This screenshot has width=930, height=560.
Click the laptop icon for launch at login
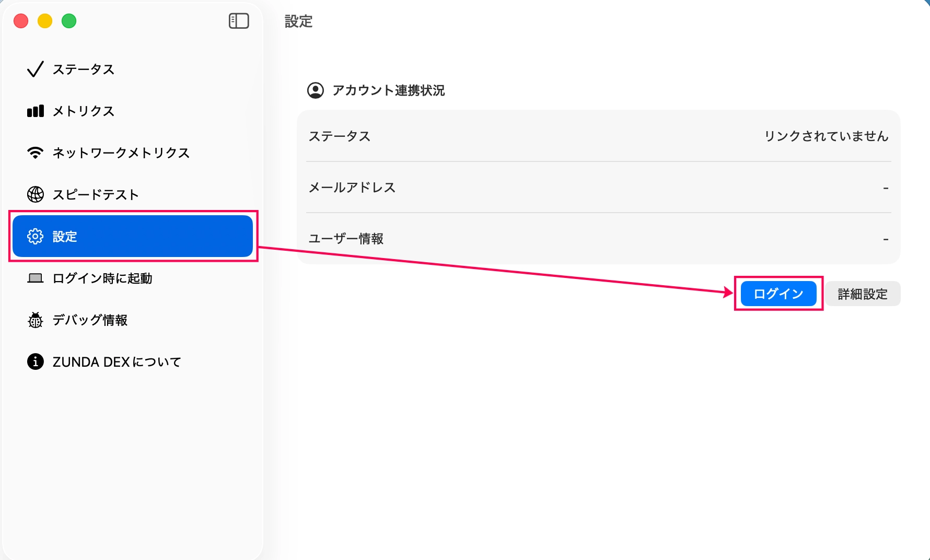(x=35, y=278)
